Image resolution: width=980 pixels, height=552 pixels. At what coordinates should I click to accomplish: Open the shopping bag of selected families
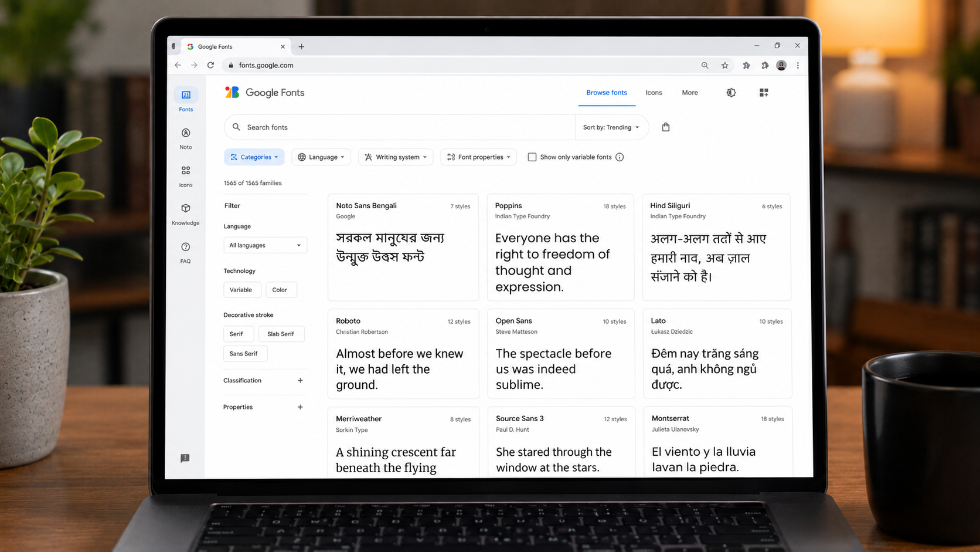pyautogui.click(x=666, y=127)
